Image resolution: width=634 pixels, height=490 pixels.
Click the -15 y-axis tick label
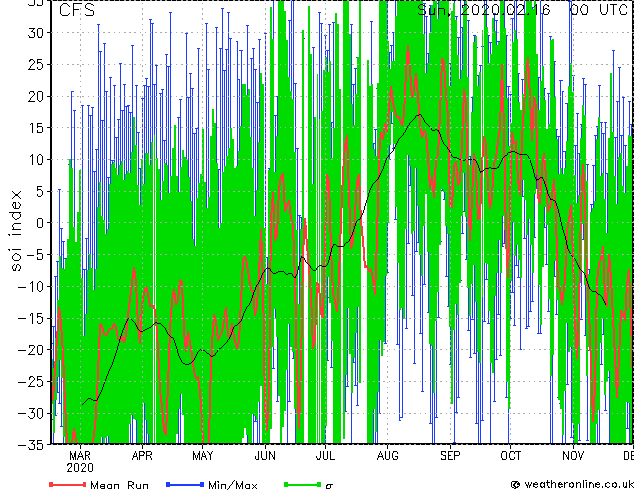click(31, 318)
